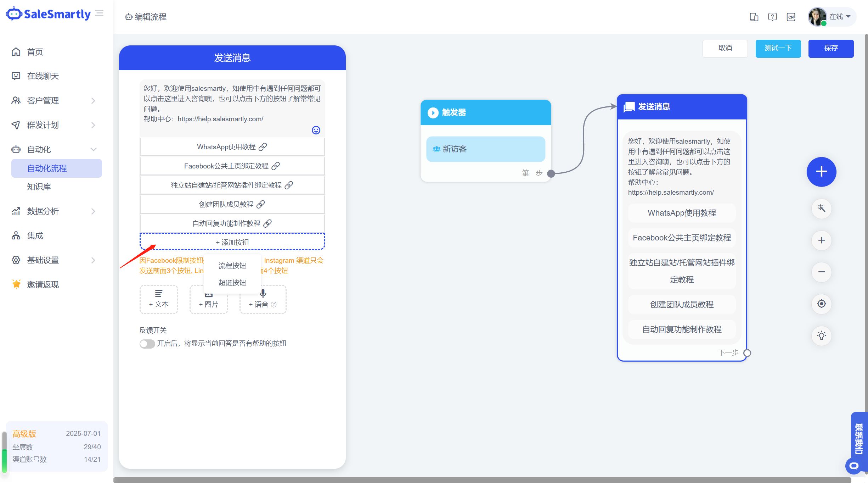Click the device preview icon in header
The width and height of the screenshot is (868, 483).
[x=754, y=17]
